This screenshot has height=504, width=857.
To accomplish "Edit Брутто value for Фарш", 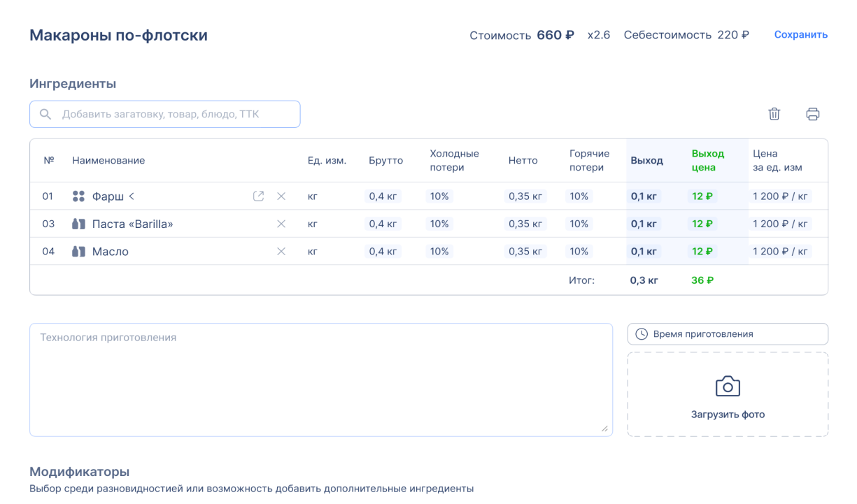I will coord(383,196).
